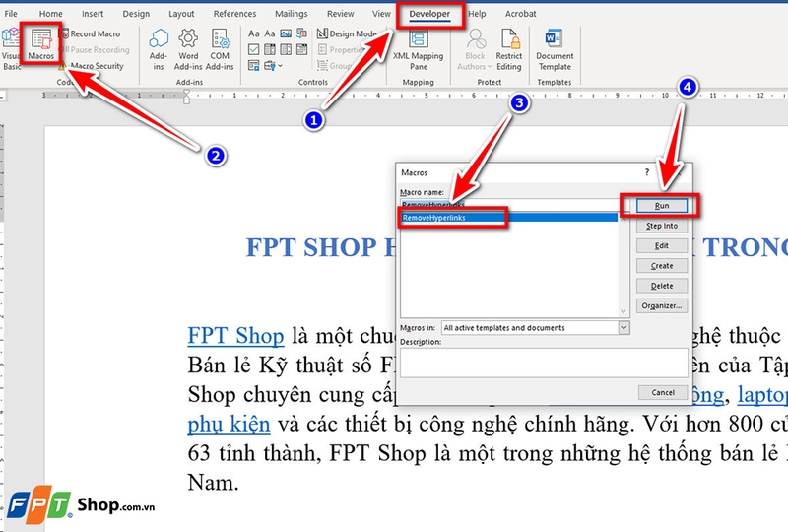This screenshot has width=788, height=532.
Task: Click Edit in the Macros dialog
Action: (662, 245)
